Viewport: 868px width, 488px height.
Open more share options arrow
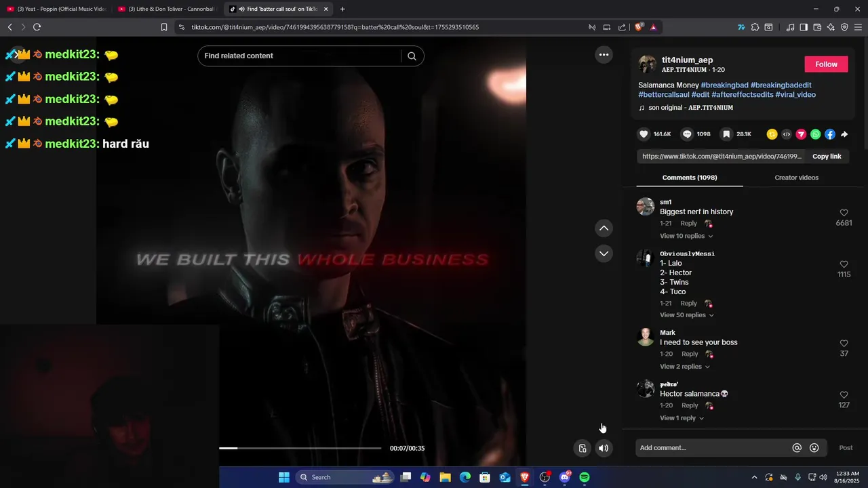coord(844,134)
